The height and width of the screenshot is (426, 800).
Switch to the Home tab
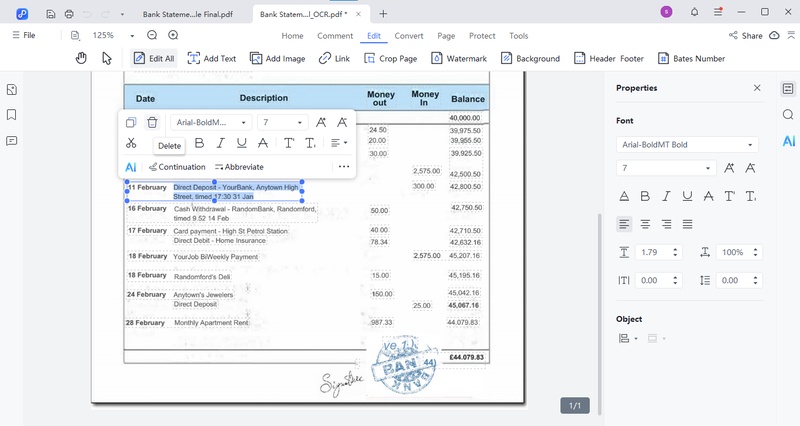pyautogui.click(x=292, y=36)
